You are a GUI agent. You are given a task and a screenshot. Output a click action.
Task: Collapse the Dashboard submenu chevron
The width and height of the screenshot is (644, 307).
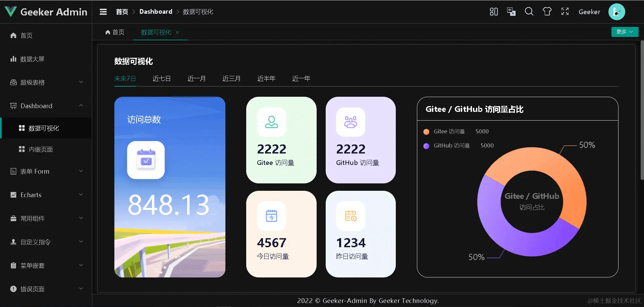click(x=81, y=105)
